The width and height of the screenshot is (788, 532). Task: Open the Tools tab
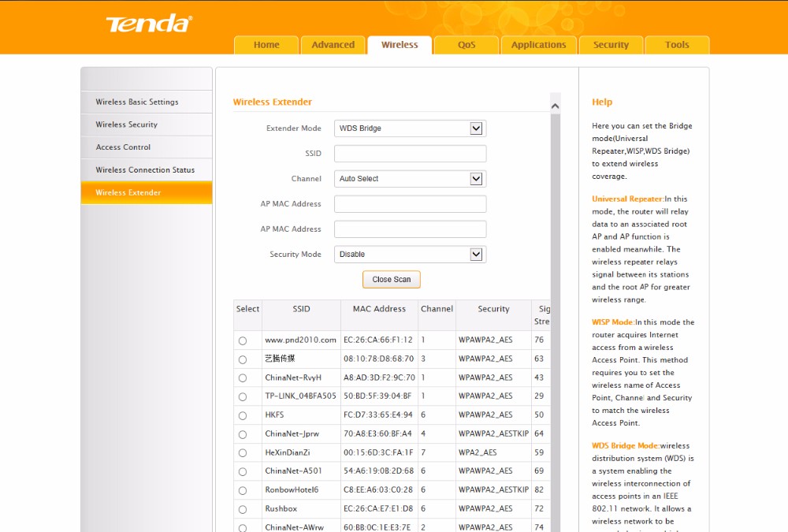676,45
